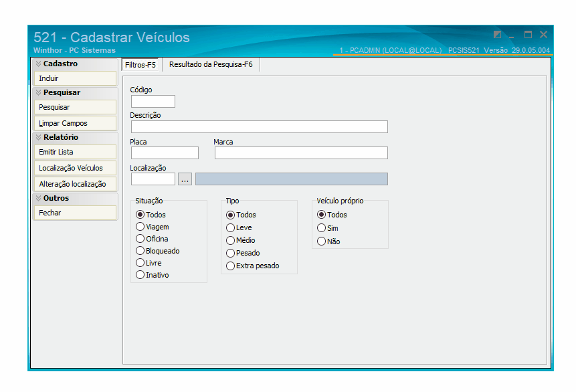576x392 pixels.
Task: Collapse the Pesquisar section chevron
Action: 39,92
